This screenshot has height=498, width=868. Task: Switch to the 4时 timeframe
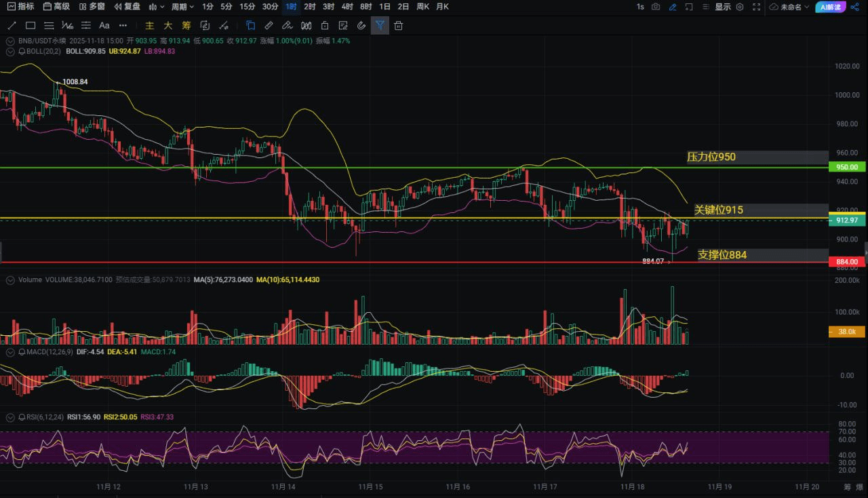click(x=347, y=7)
